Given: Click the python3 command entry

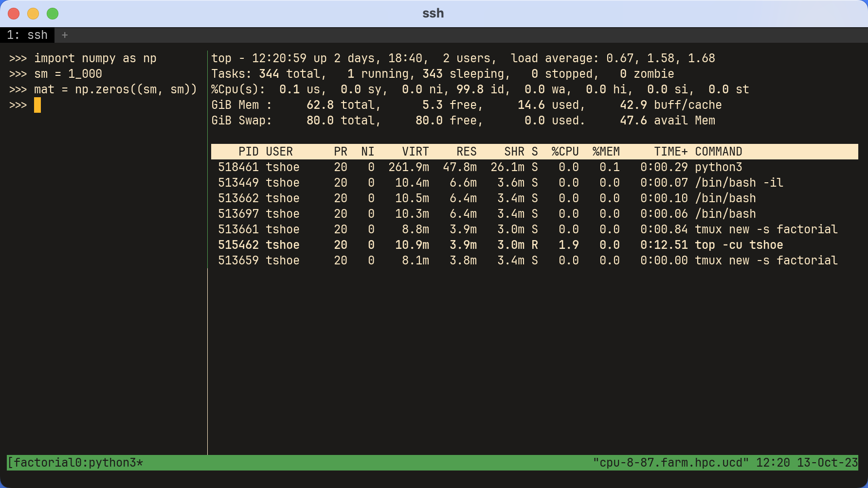Looking at the screenshot, I should click(x=719, y=167).
